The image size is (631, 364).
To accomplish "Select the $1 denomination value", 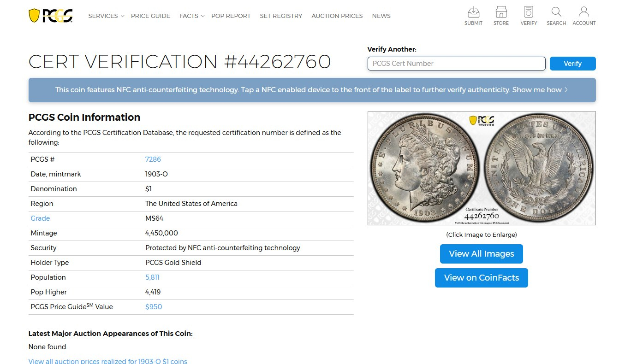I will (149, 189).
